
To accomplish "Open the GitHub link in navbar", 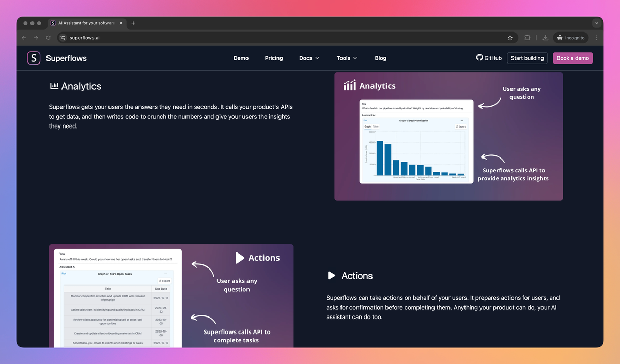I will point(489,58).
